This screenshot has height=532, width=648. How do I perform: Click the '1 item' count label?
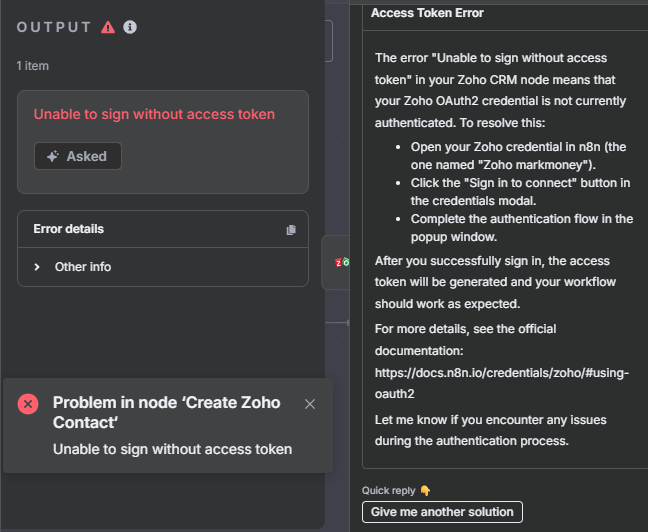click(x=33, y=66)
